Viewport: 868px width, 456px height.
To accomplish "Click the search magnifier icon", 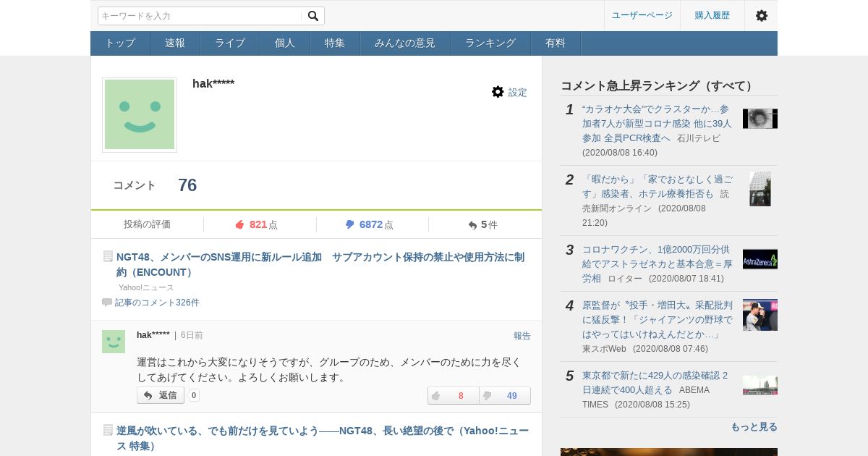I will coord(313,16).
